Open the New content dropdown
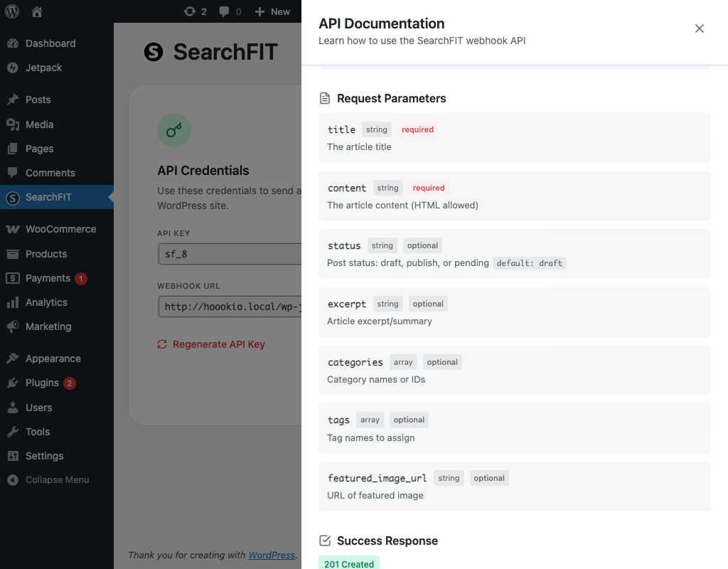The width and height of the screenshot is (728, 569). [x=272, y=11]
